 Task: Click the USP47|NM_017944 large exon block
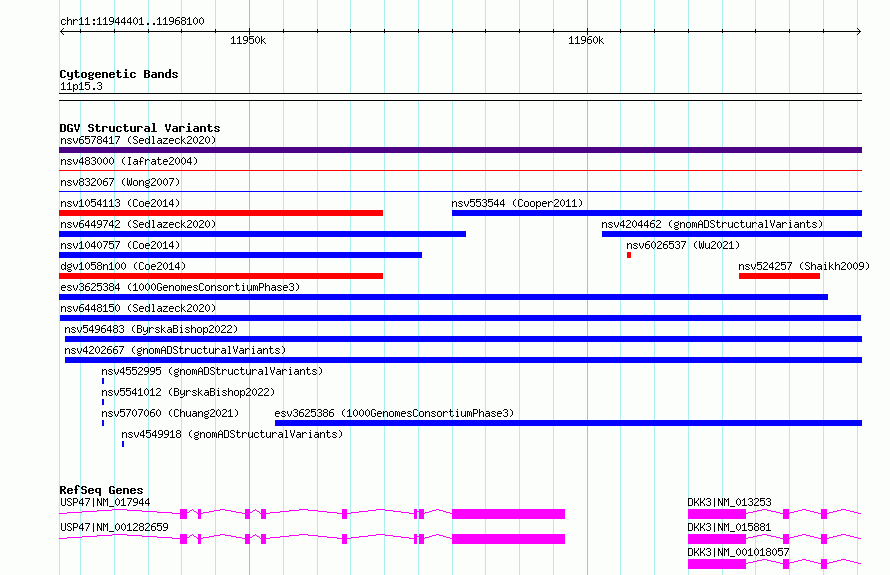(509, 514)
